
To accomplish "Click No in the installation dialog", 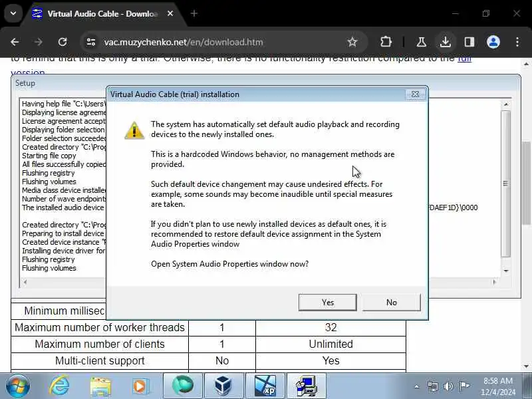I will (391, 303).
